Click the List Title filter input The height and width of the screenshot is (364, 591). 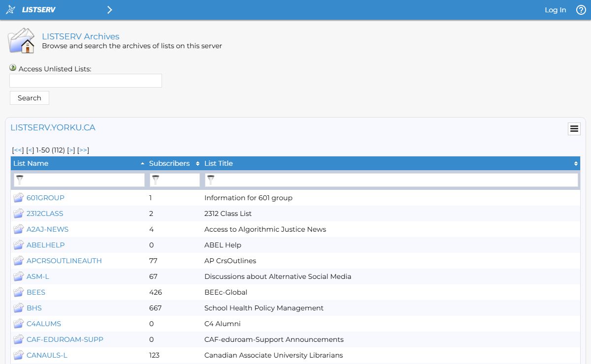tap(392, 180)
